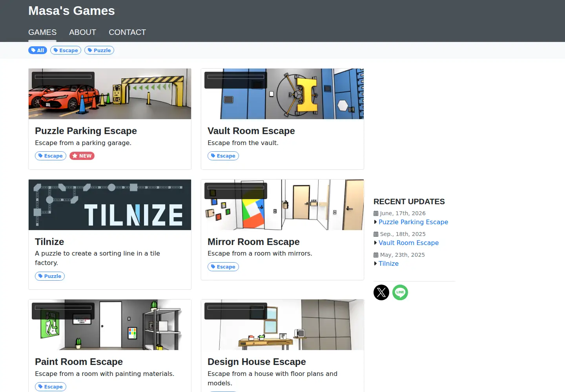
Task: Filter games by the Puzzle tag at top
Action: click(99, 50)
